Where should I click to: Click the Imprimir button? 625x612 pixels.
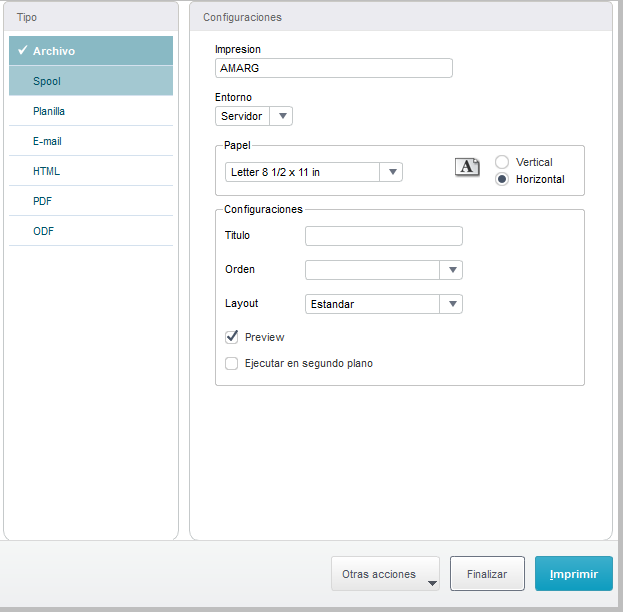pyautogui.click(x=574, y=574)
